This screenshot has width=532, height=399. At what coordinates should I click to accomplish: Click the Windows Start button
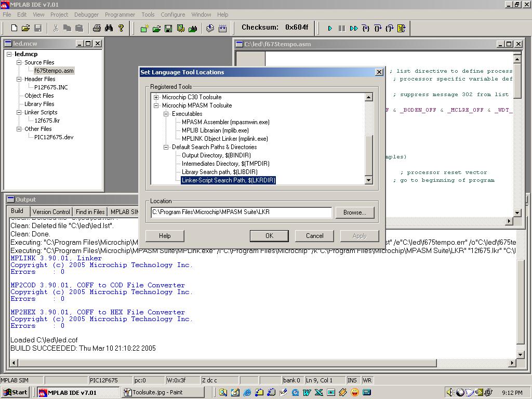(x=16, y=392)
